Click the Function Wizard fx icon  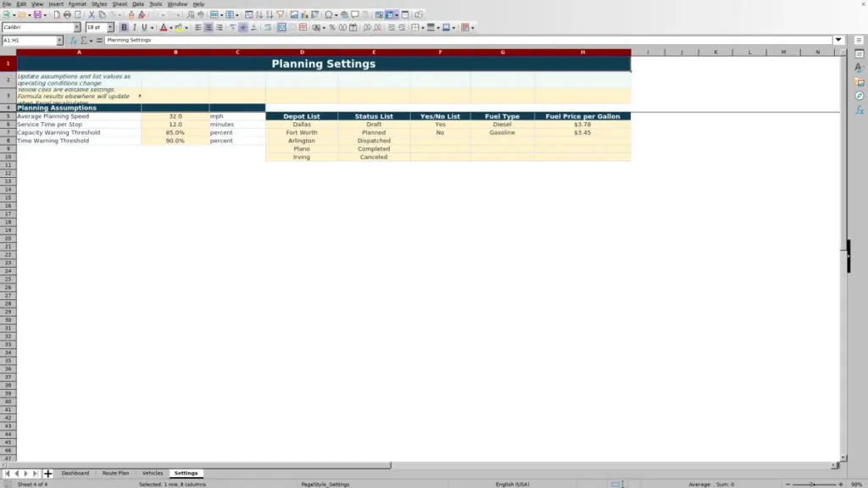coord(73,40)
